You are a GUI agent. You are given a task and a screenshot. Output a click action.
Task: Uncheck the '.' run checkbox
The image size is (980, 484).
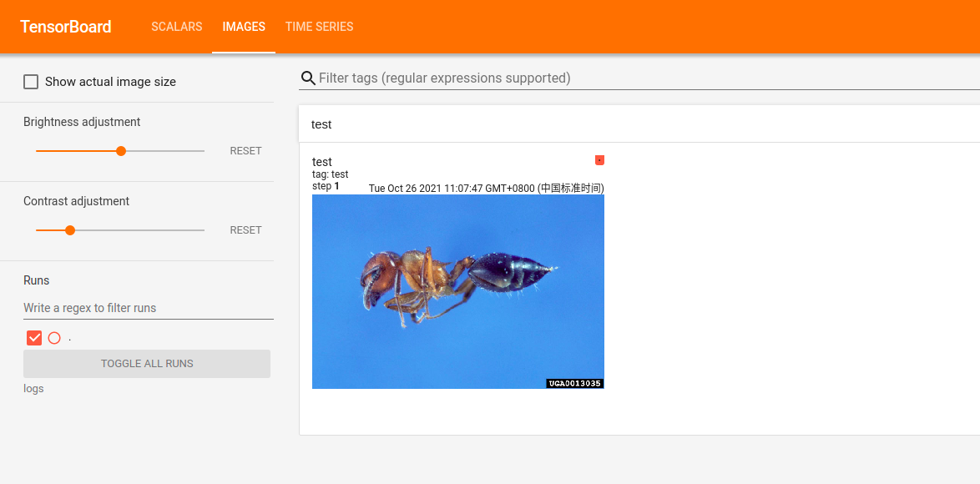pyautogui.click(x=34, y=338)
